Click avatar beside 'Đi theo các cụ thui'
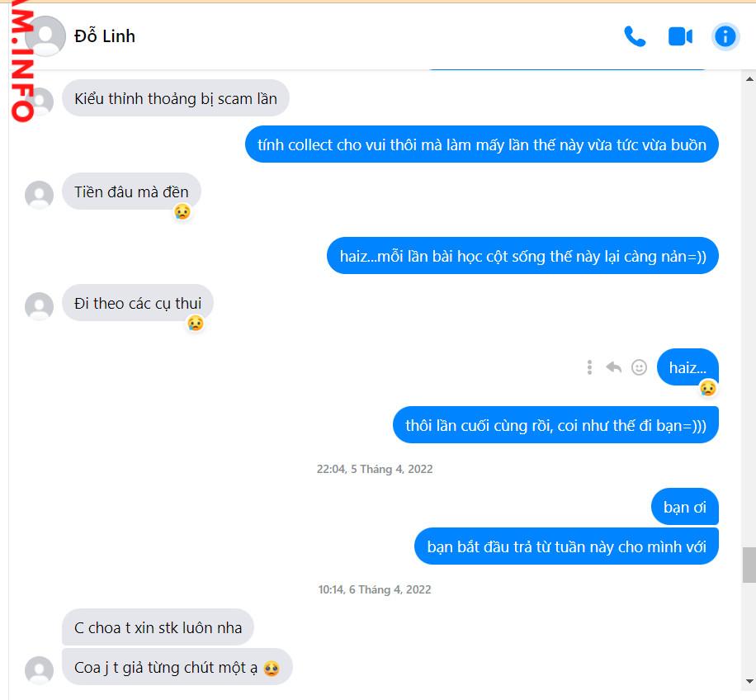This screenshot has height=700, width=756. (x=39, y=306)
